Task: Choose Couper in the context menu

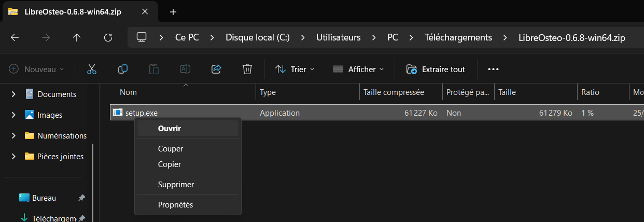Action: (x=188, y=148)
